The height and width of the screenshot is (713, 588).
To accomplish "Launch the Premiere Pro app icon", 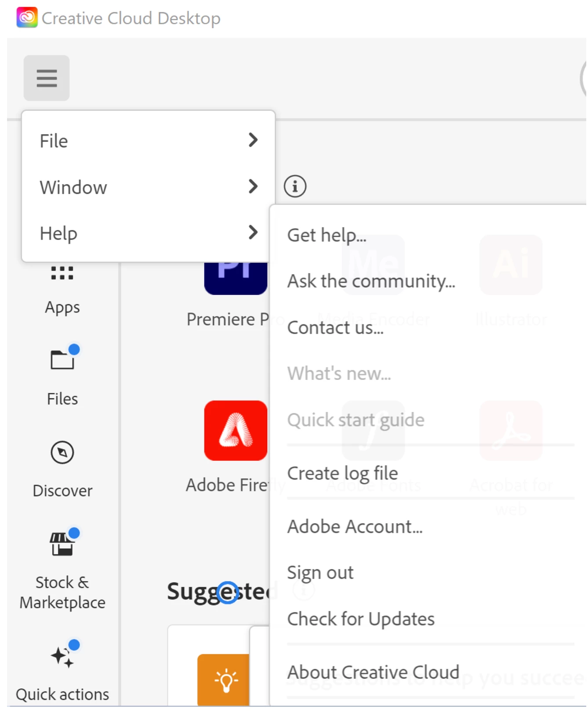I will click(x=236, y=278).
